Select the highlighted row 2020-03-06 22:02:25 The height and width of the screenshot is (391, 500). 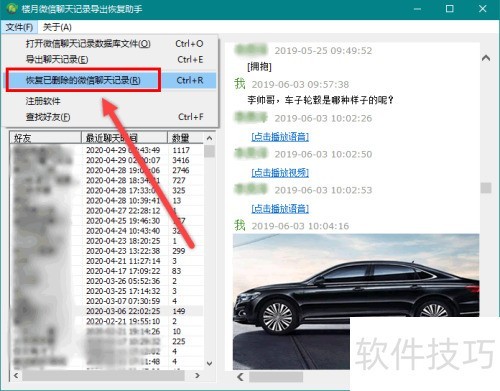point(107,311)
